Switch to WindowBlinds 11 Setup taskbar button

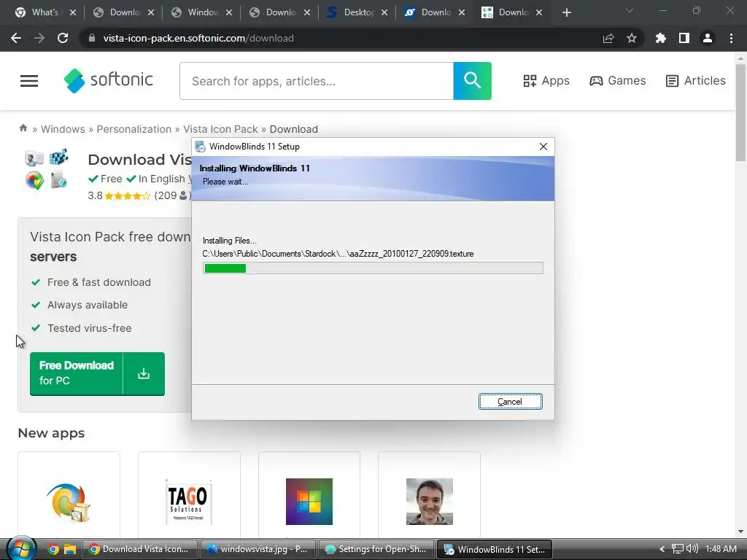tap(495, 549)
